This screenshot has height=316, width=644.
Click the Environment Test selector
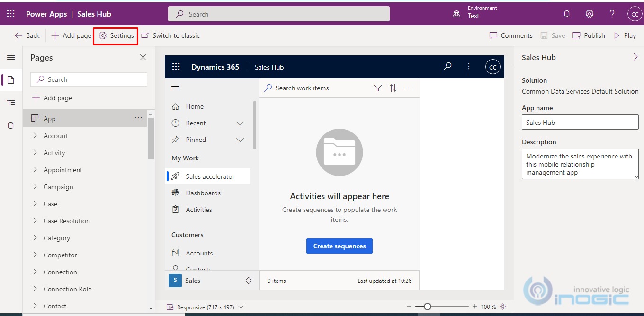475,12
